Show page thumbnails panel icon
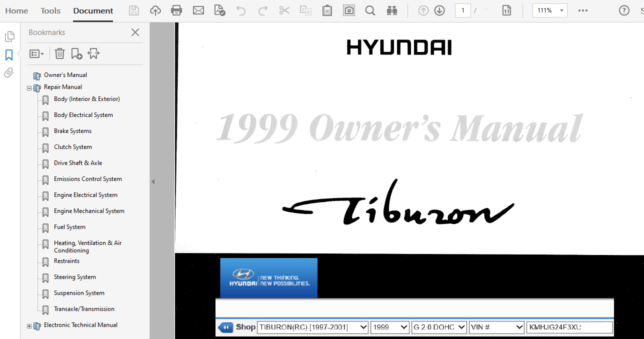This screenshot has height=339, width=644. coord(9,36)
